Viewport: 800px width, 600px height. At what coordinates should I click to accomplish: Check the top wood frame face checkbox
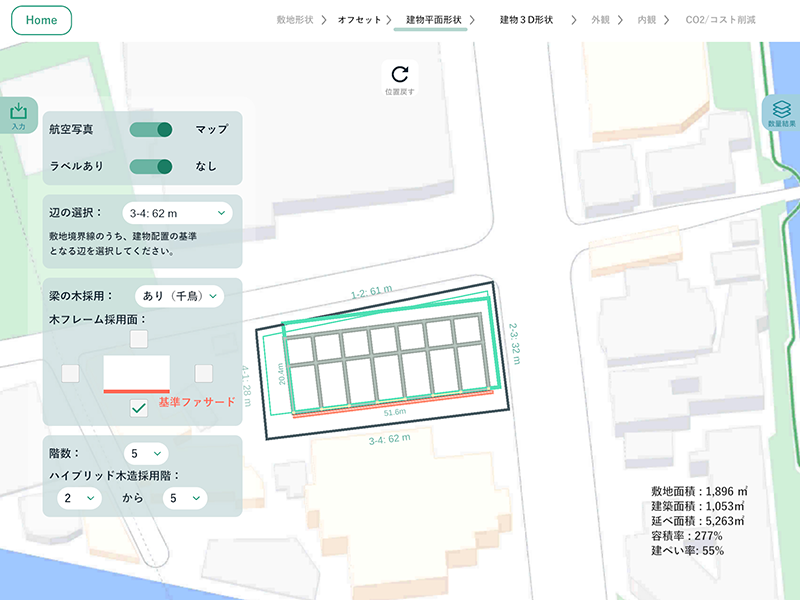pos(139,339)
